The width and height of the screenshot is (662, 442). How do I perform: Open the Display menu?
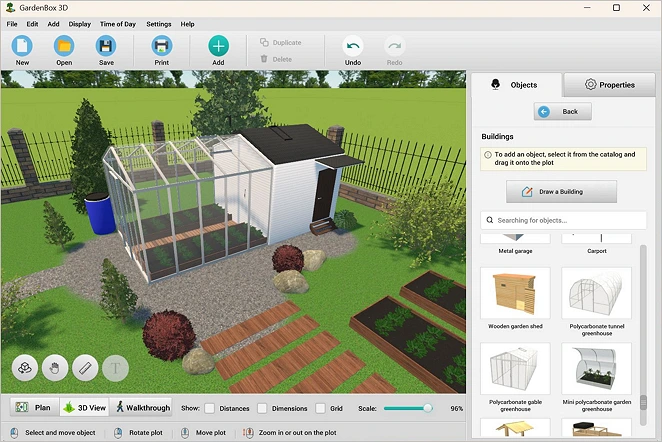(x=79, y=24)
